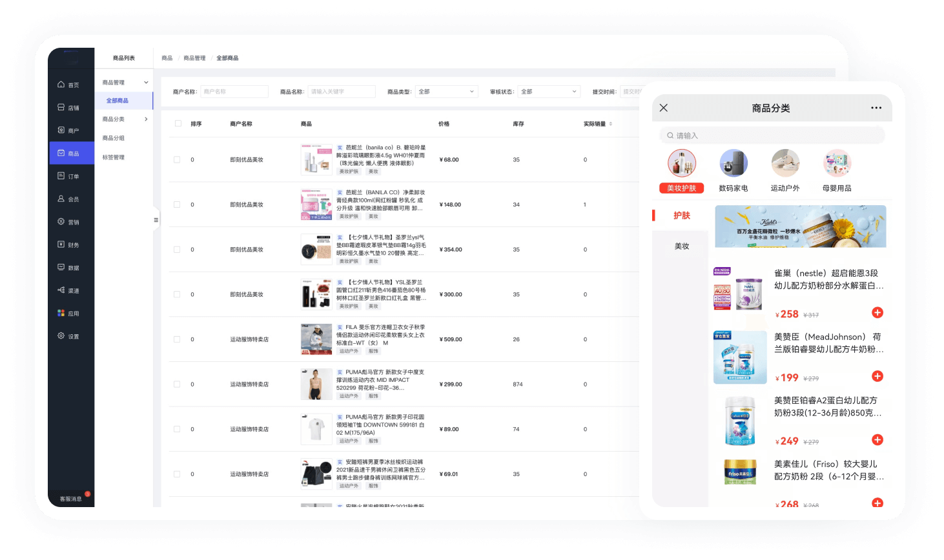Click the 商品管理 breadcrumb link
Viewport: 944px width, 560px height.
pyautogui.click(x=194, y=58)
